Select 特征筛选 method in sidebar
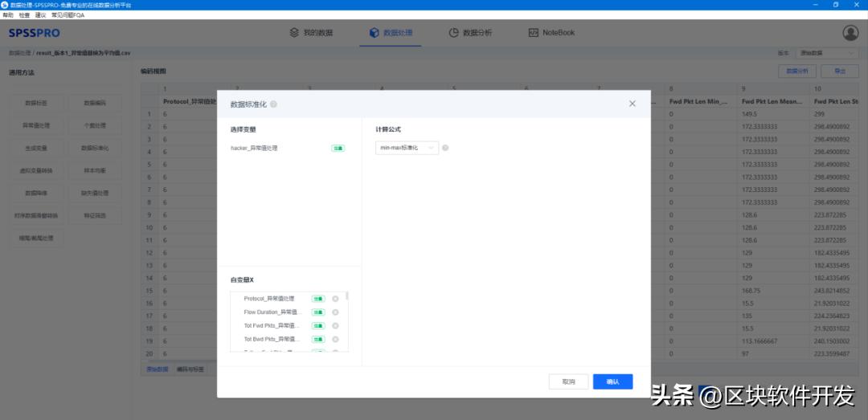Image resolution: width=868 pixels, height=420 pixels. (x=95, y=216)
